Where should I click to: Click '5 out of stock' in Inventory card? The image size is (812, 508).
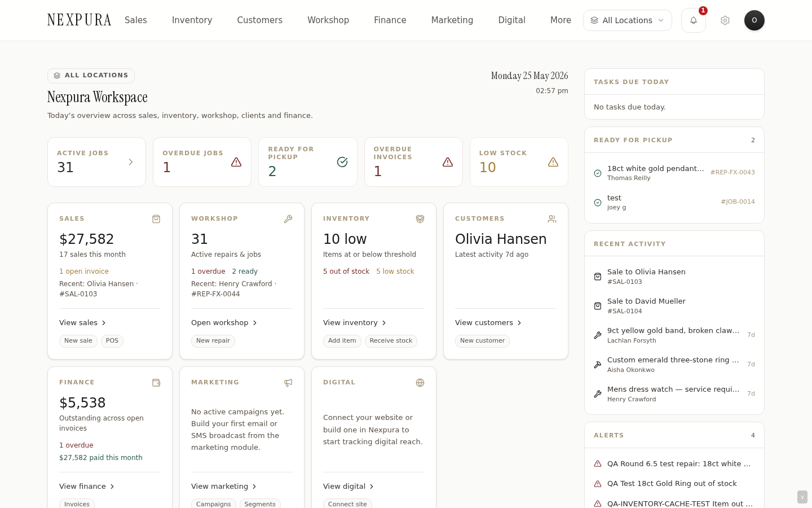346,271
